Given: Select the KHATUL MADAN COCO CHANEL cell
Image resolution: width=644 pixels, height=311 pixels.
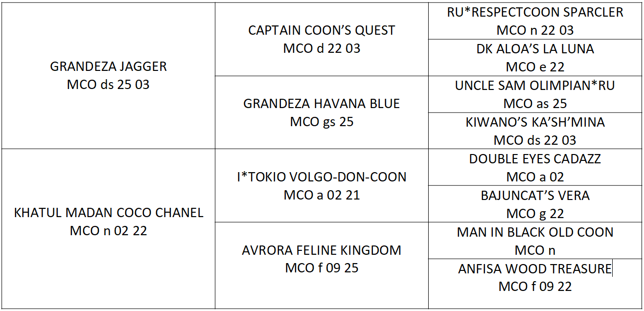Looking at the screenshot, I should click(x=108, y=228).
